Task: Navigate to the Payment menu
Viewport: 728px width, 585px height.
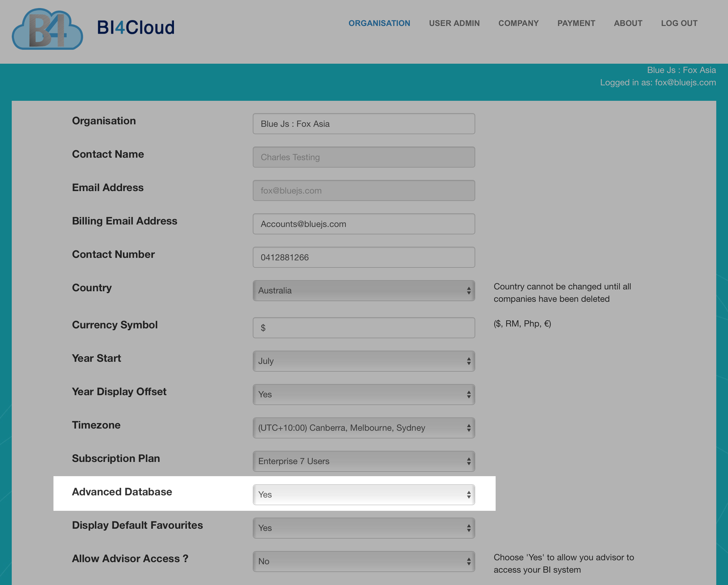Action: [576, 23]
